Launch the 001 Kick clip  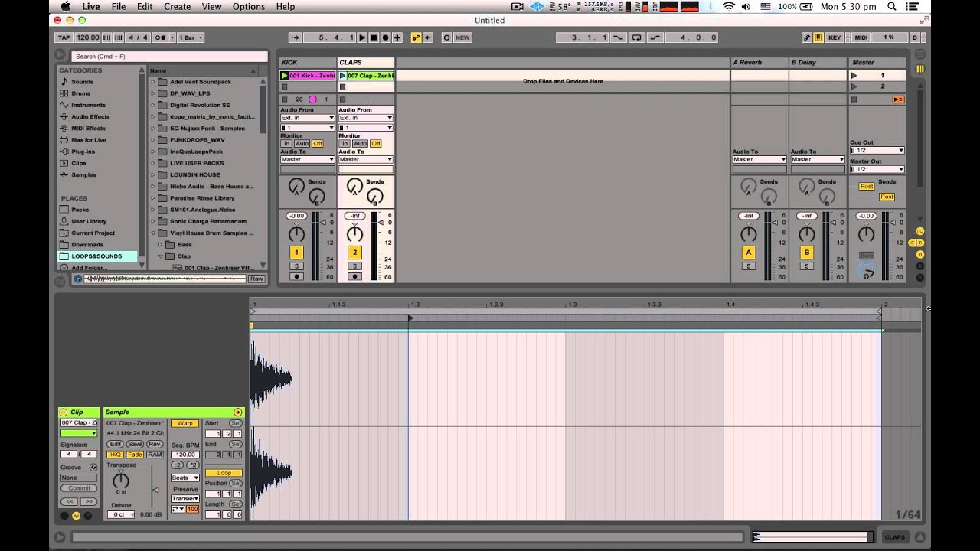pos(284,76)
